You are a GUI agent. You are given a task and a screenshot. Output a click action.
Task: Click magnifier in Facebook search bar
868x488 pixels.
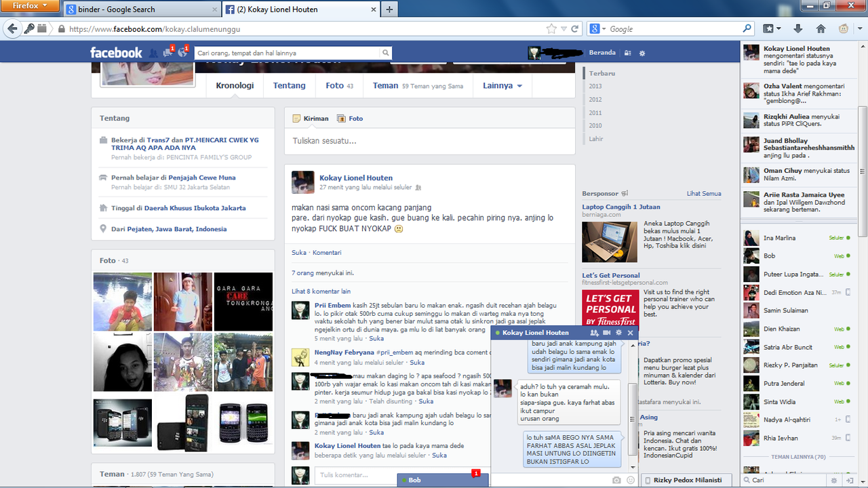coord(386,53)
